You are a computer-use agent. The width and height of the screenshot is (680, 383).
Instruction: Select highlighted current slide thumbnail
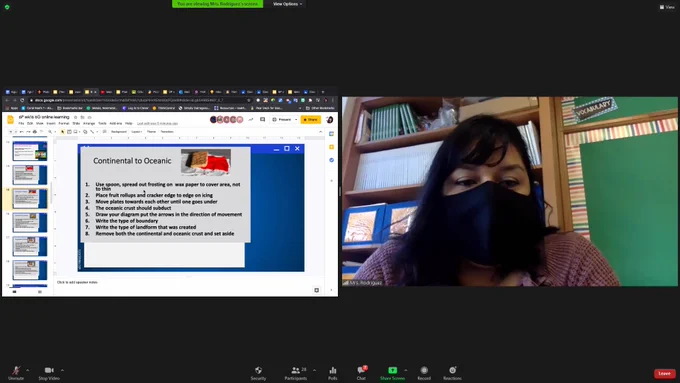30,198
